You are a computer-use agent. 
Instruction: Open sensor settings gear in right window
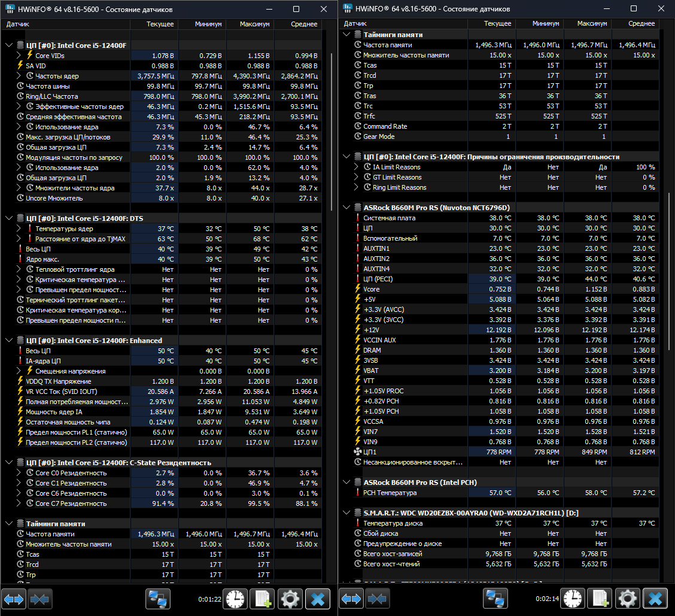pyautogui.click(x=628, y=599)
